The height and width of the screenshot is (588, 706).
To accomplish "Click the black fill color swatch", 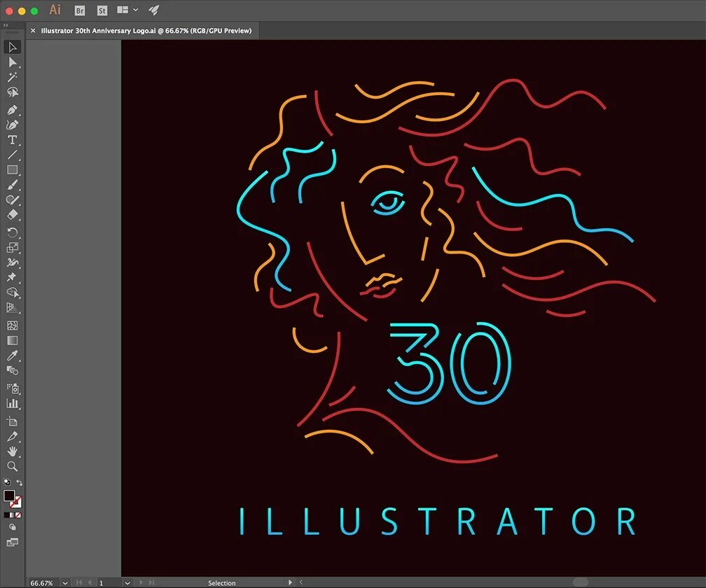I will [9, 496].
